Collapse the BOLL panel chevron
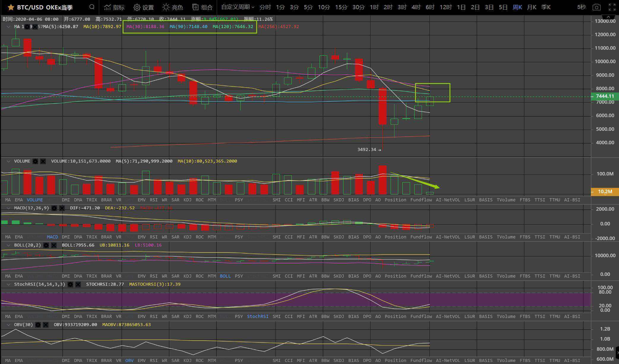The image size is (619, 364). click(x=8, y=245)
